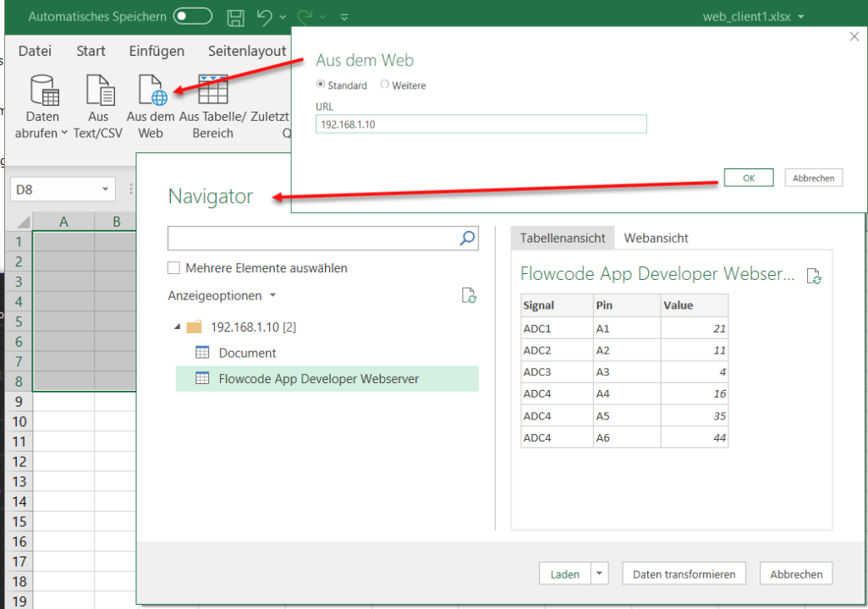Open the Laden button dropdown arrow
Image resolution: width=868 pixels, height=609 pixels.
coord(600,573)
